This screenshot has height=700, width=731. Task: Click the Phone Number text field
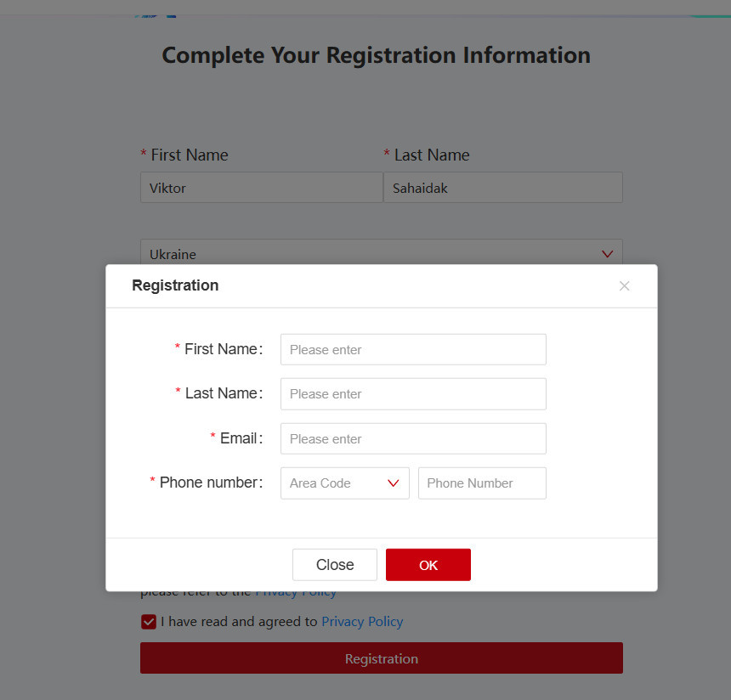(x=482, y=483)
